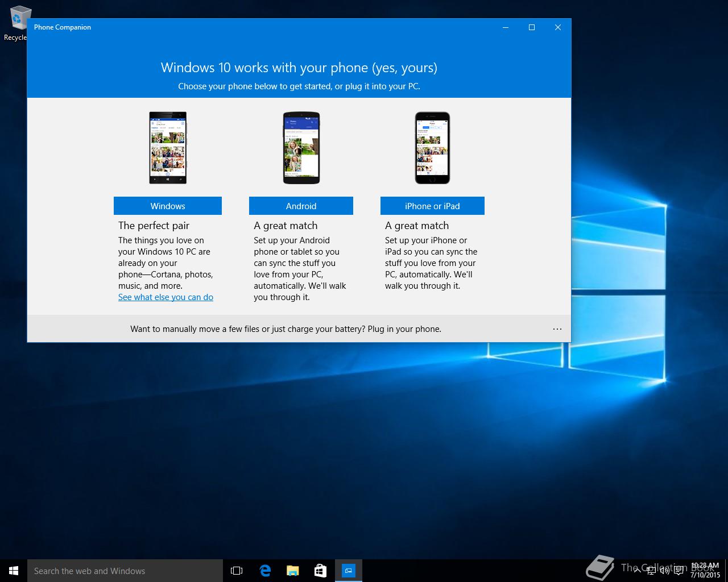Click the Phone Companion window title text
This screenshot has width=728, height=582.
pos(63,27)
